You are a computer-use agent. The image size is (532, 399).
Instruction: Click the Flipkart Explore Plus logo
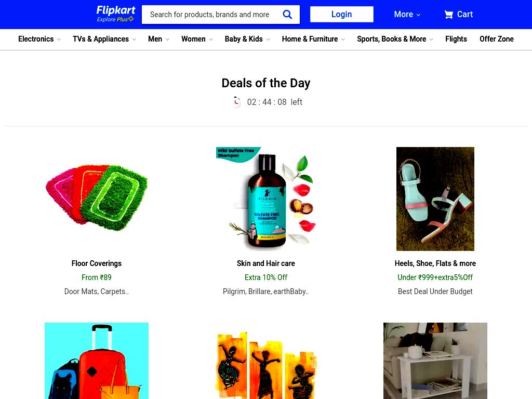(115, 14)
